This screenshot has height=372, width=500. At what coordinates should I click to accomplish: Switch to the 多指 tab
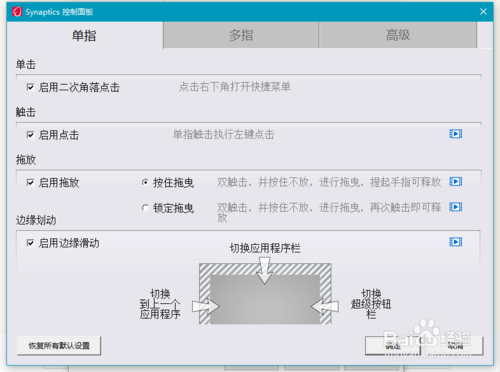tap(241, 35)
